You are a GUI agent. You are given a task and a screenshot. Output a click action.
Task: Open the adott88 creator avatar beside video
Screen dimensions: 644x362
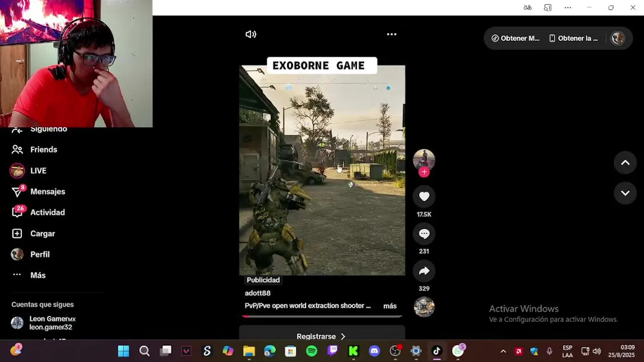click(x=424, y=159)
